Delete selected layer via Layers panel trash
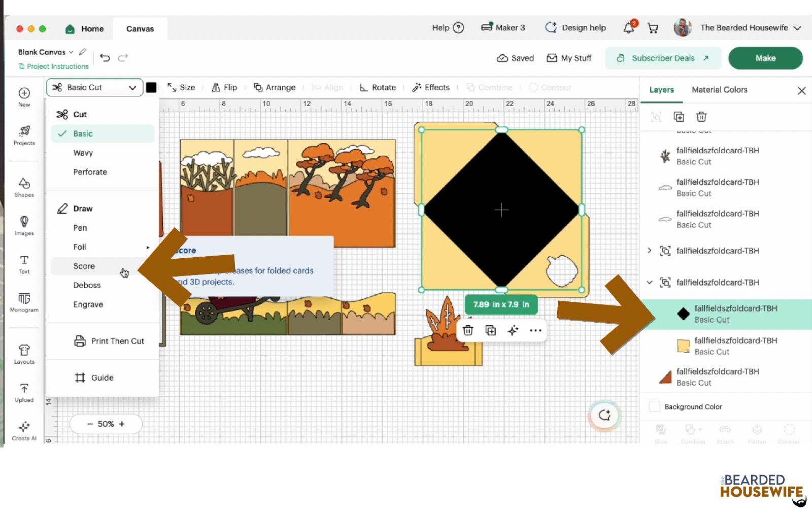812x516 pixels. pos(701,117)
